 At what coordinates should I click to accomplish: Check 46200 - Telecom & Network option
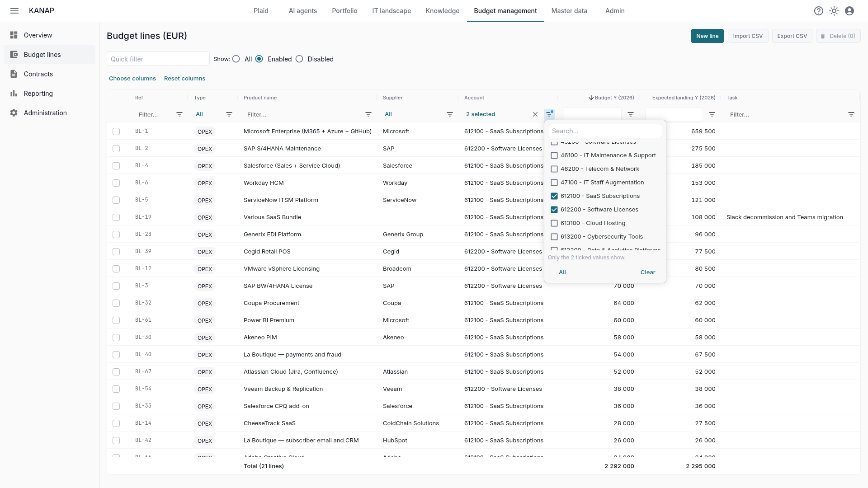(x=554, y=169)
